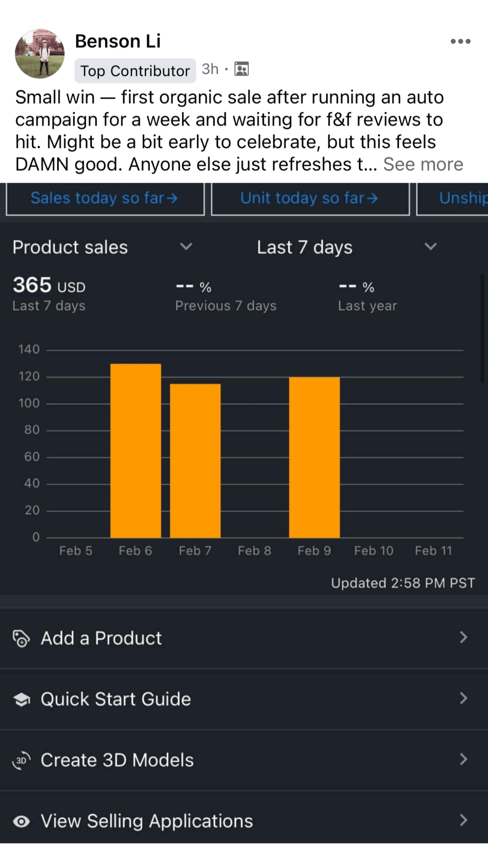Screen dimensions: 488x868
Task: Click the View Selling Applications eye icon
Action: click(21, 821)
